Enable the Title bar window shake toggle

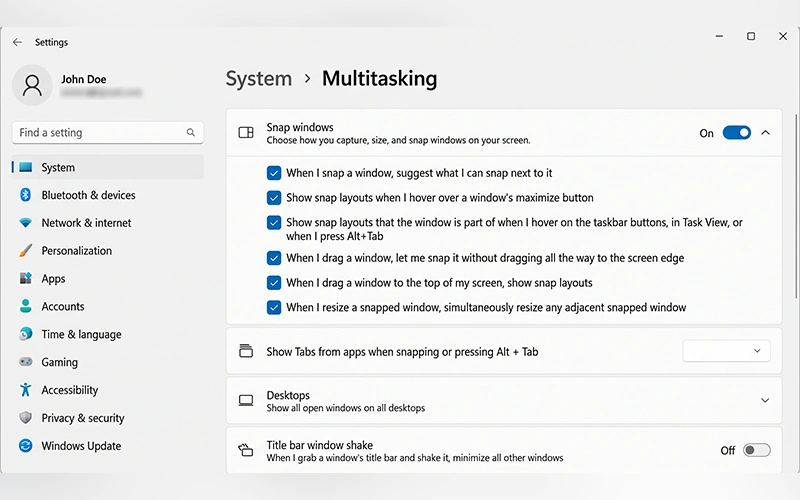(x=757, y=450)
